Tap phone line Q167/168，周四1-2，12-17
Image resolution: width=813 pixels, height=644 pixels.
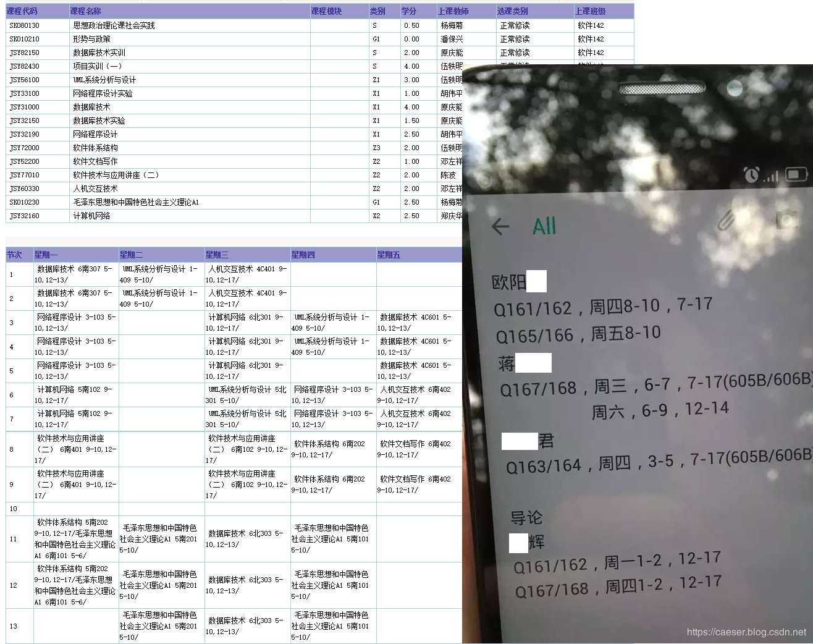pos(618,586)
